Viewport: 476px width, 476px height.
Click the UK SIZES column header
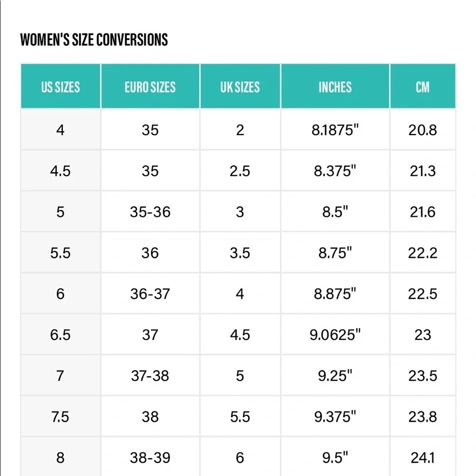tap(240, 86)
